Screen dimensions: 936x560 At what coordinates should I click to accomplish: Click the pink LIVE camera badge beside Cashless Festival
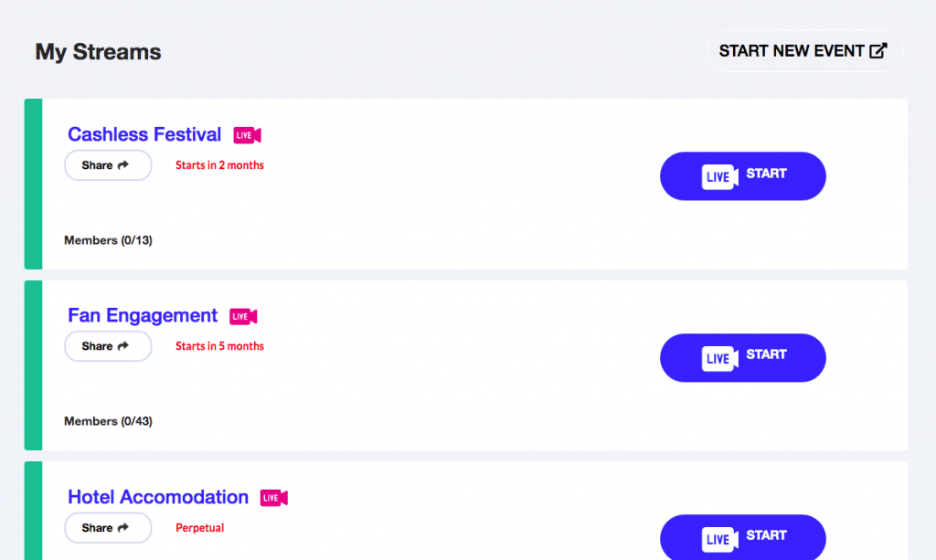pyautogui.click(x=246, y=134)
